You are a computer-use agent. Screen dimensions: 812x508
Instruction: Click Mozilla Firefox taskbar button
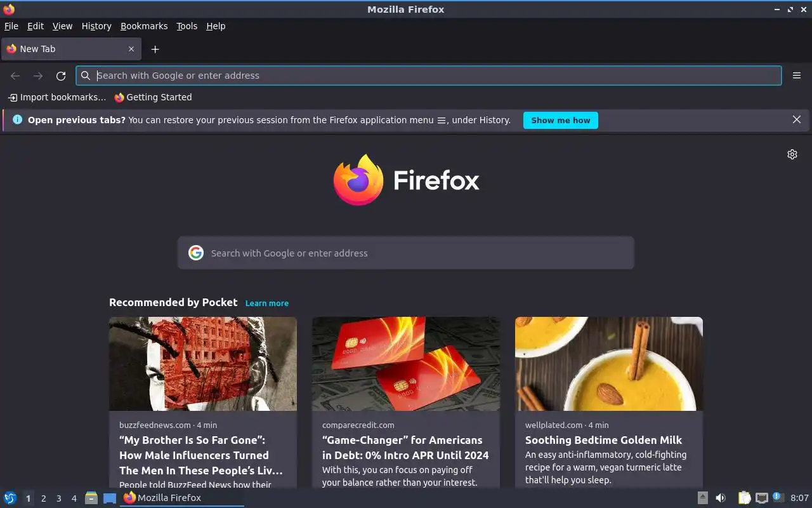pos(182,498)
